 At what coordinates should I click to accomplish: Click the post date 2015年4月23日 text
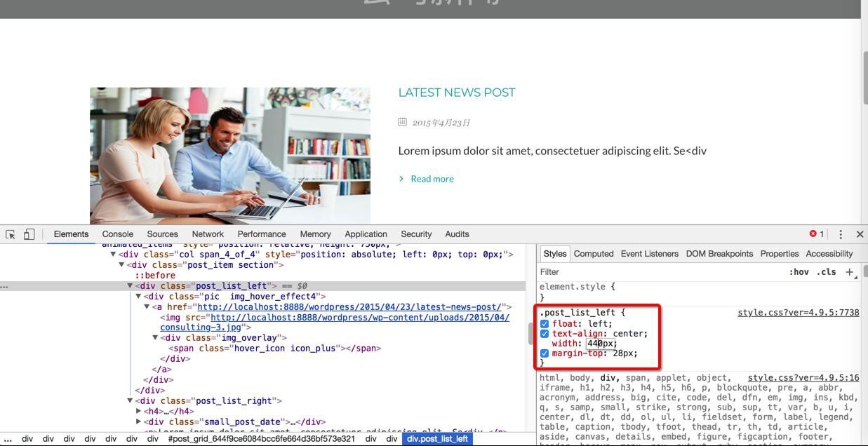(x=441, y=123)
